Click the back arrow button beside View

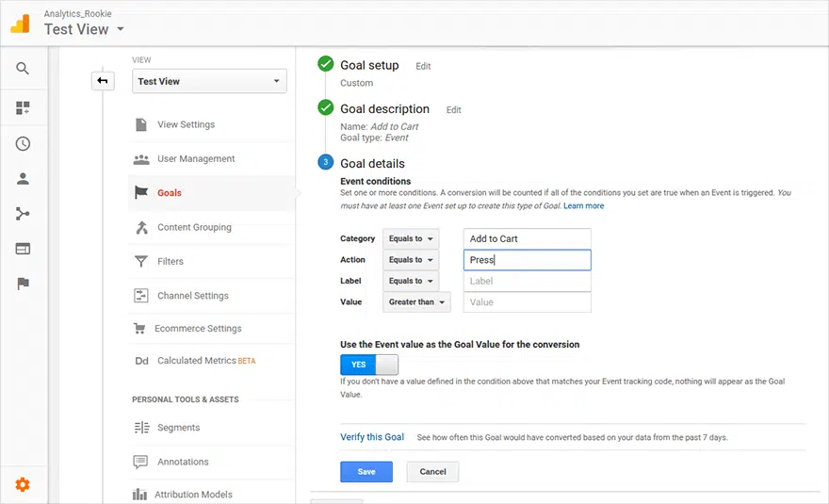click(x=102, y=81)
